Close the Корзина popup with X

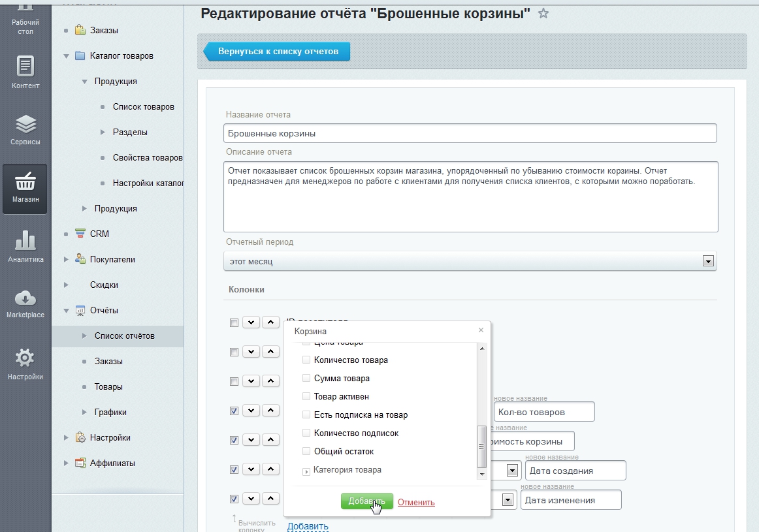(481, 330)
